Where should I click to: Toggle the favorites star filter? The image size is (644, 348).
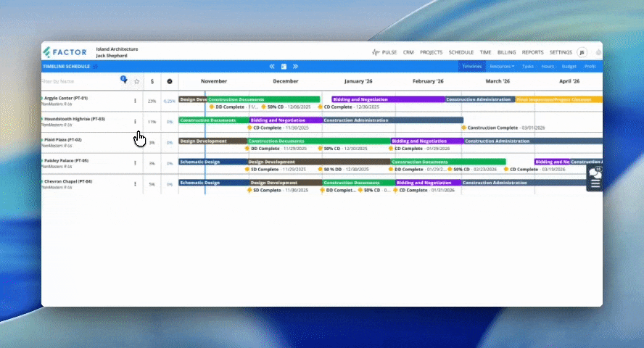137,81
